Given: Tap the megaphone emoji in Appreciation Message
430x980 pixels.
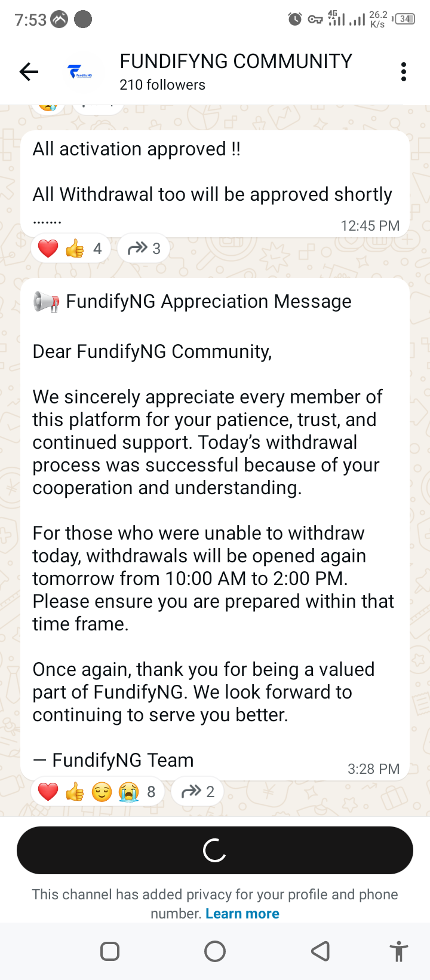Looking at the screenshot, I should point(46,302).
